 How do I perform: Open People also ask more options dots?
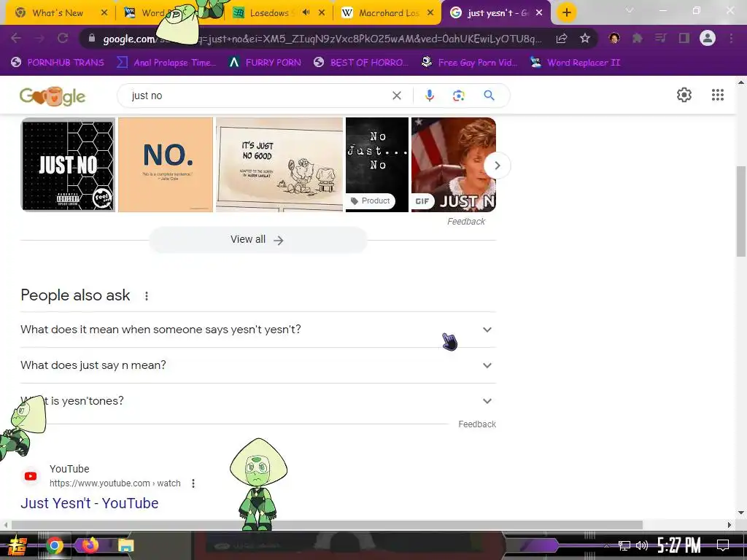pos(146,296)
